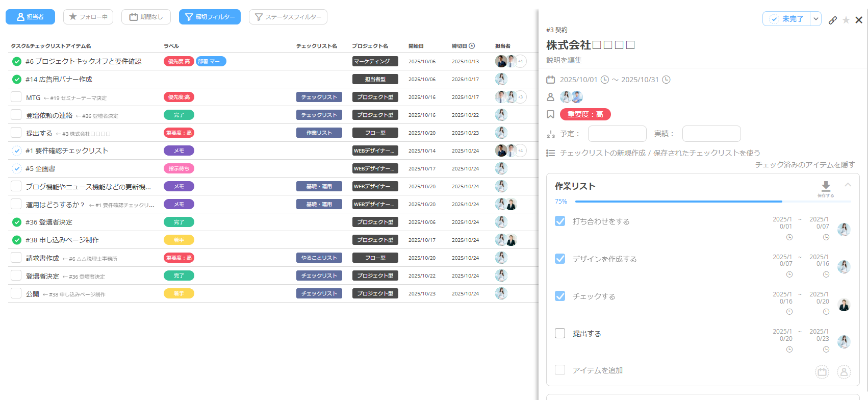The width and height of the screenshot is (868, 400).
Task: Check 提出する in the 作業リスト
Action: (x=560, y=333)
